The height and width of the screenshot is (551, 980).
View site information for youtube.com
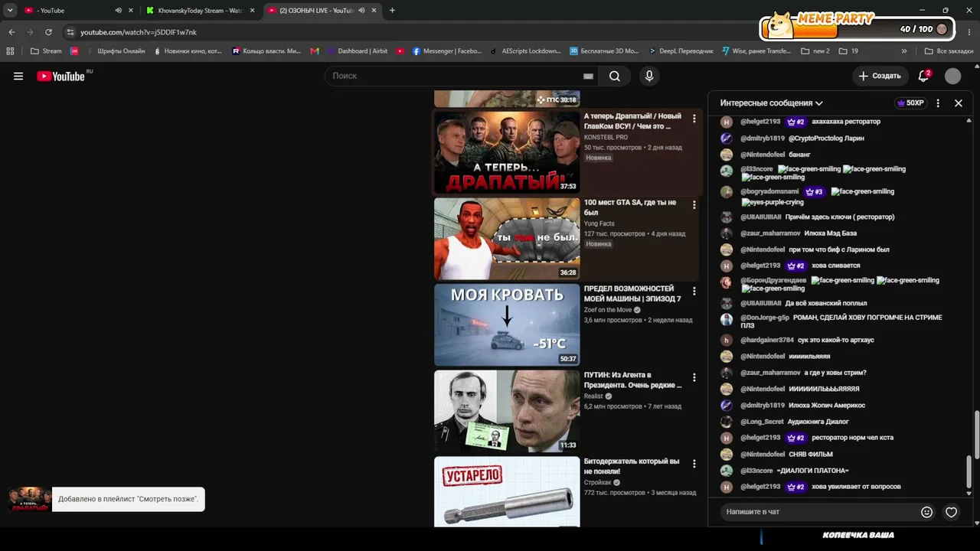[x=70, y=32]
